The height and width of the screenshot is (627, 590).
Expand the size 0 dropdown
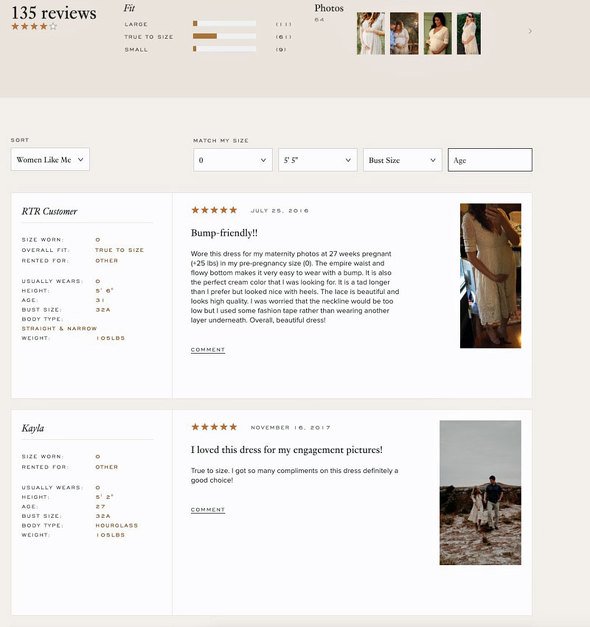pos(233,160)
